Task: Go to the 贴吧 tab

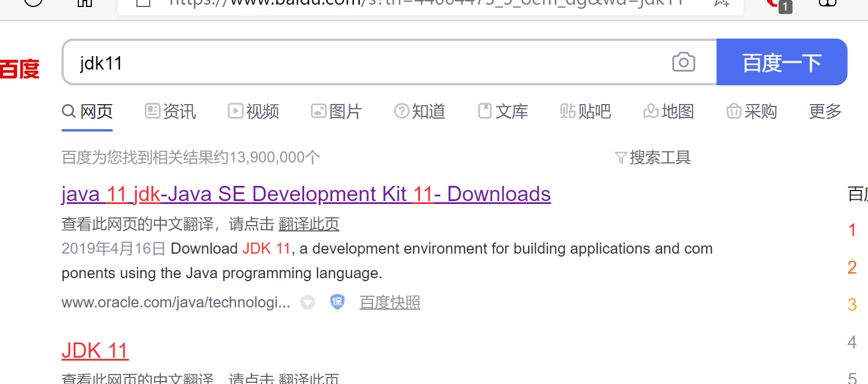Action: (585, 111)
